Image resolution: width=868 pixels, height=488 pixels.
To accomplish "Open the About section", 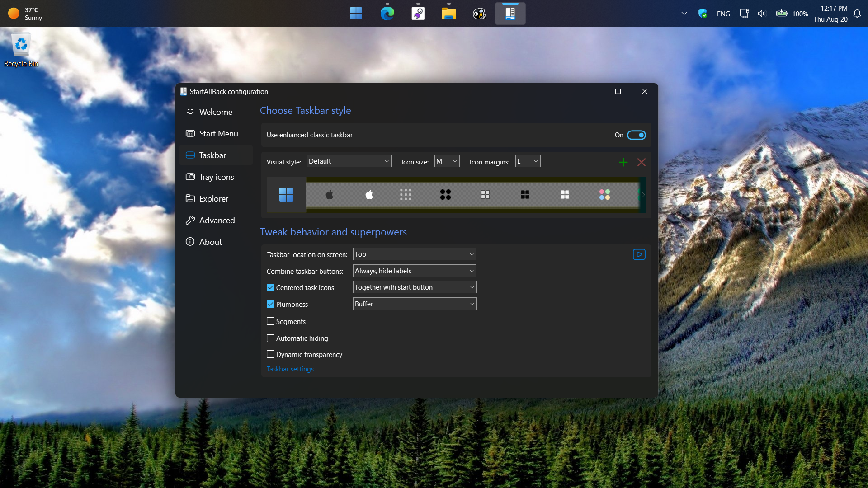I will click(x=216, y=242).
